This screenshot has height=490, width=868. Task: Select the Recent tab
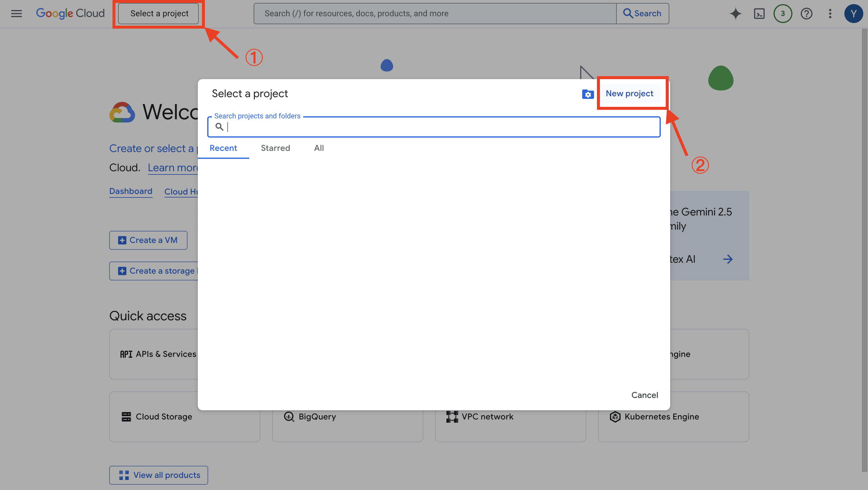[223, 148]
